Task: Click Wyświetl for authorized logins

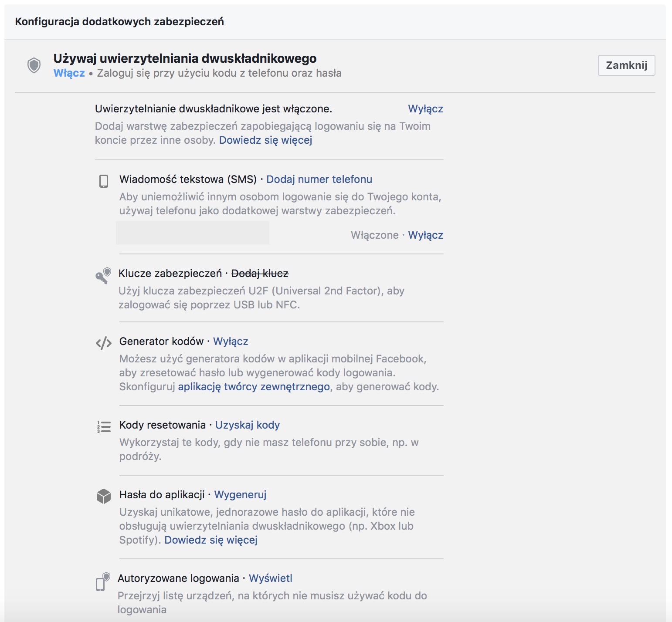Action: tap(270, 578)
